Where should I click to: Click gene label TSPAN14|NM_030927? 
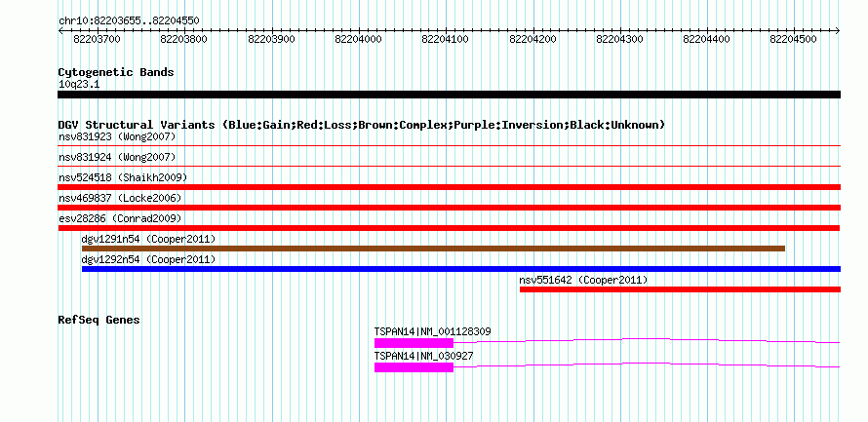click(424, 356)
